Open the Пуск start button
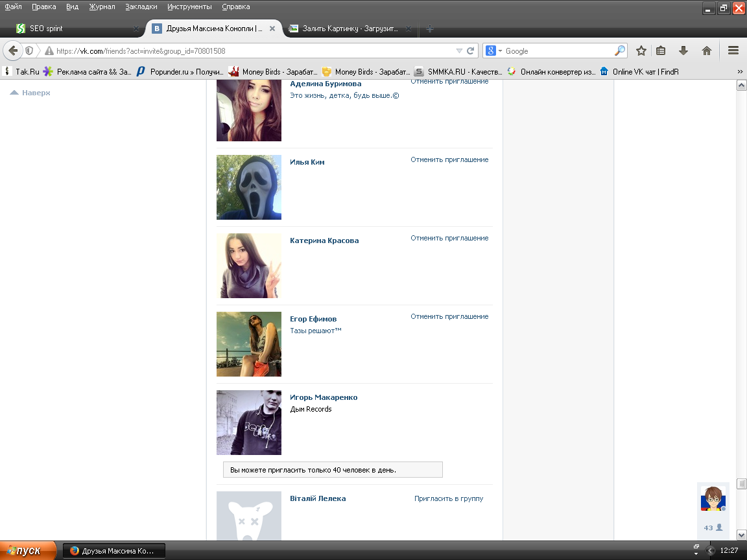This screenshot has height=560, width=747. click(28, 550)
